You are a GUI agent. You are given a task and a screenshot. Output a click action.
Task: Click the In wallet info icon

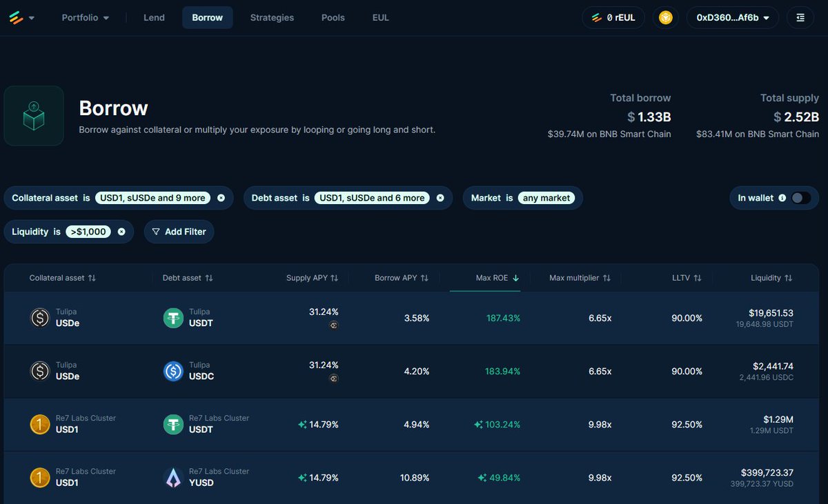coord(782,198)
